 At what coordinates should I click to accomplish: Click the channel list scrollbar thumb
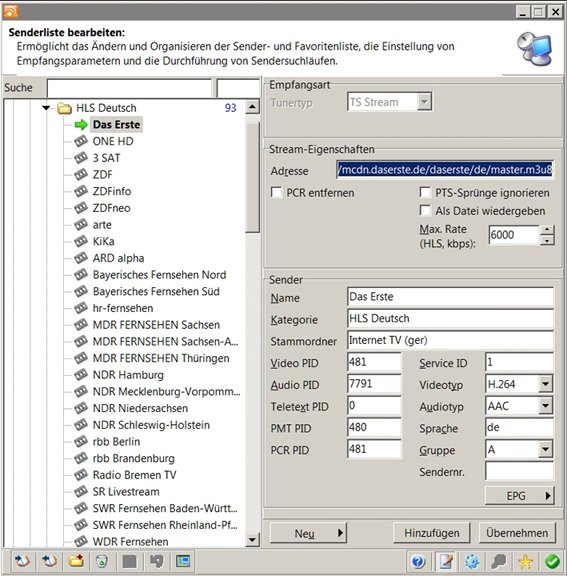[x=252, y=177]
